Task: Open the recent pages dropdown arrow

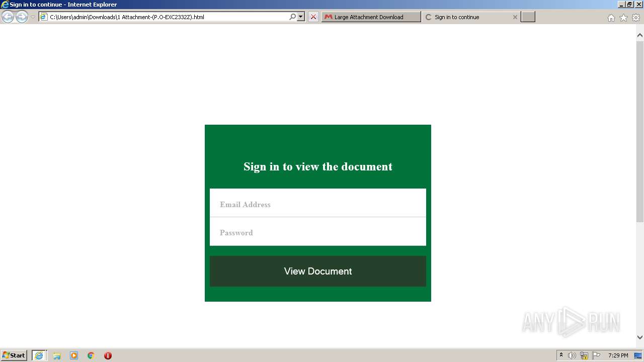Action: [33, 17]
